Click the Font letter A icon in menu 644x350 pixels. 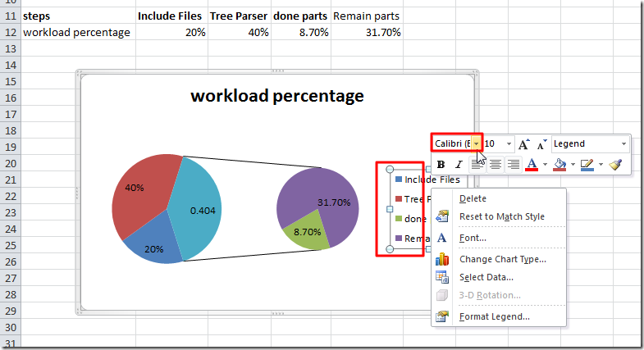[x=442, y=238]
